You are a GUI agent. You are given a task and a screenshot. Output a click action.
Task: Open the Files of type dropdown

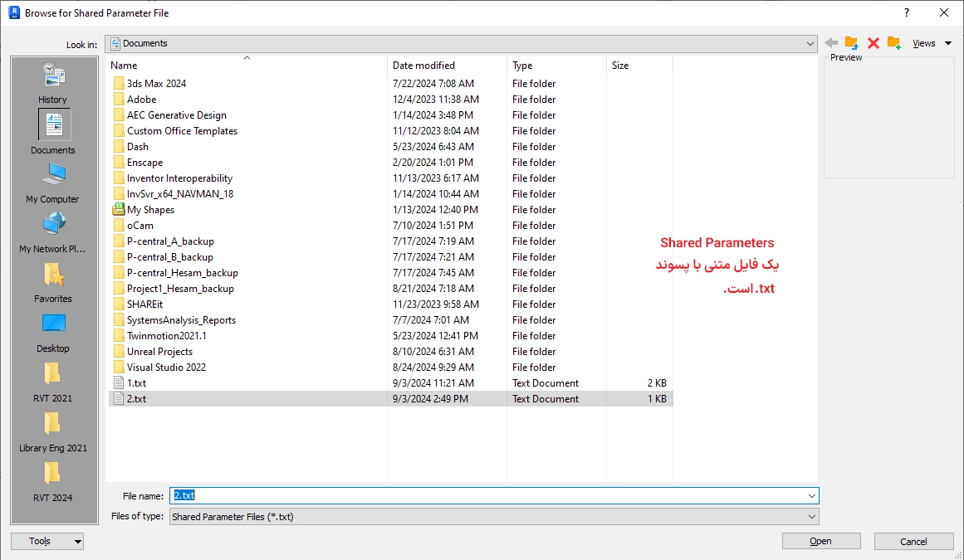pyautogui.click(x=811, y=517)
